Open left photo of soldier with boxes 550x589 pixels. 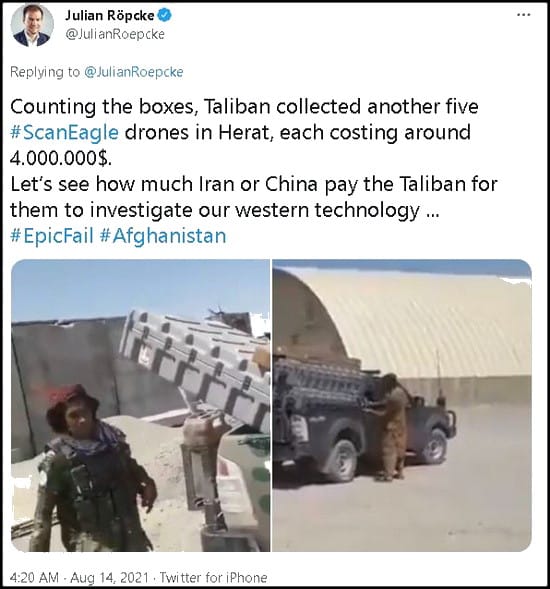click(x=141, y=405)
